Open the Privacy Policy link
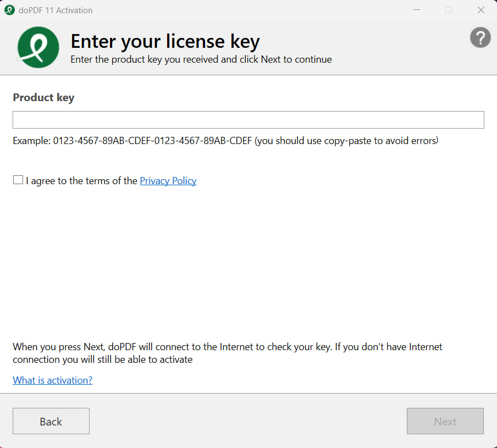Viewport: 497px width, 448px height. click(x=168, y=181)
